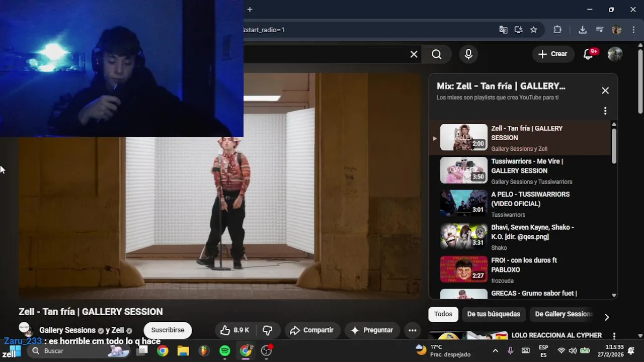Click the Crear button
Image resolution: width=644 pixels, height=362 pixels.
[x=552, y=54]
